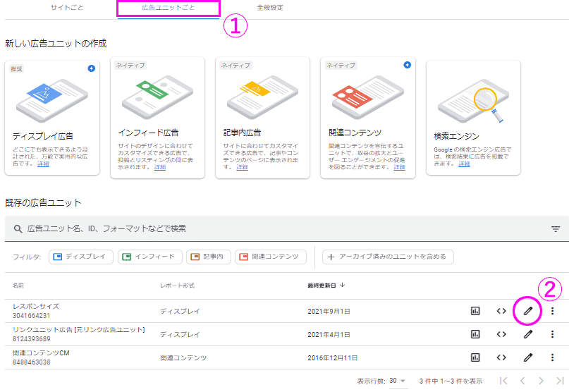This screenshot has width=569, height=392.
Task: Sort by レポート形式 column header
Action: coord(177,286)
